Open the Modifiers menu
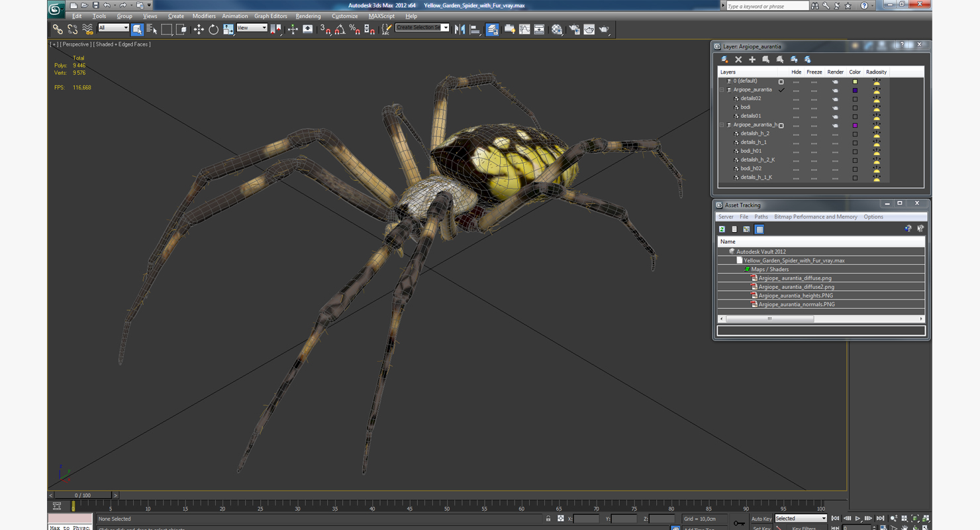The height and width of the screenshot is (530, 980). pos(204,16)
